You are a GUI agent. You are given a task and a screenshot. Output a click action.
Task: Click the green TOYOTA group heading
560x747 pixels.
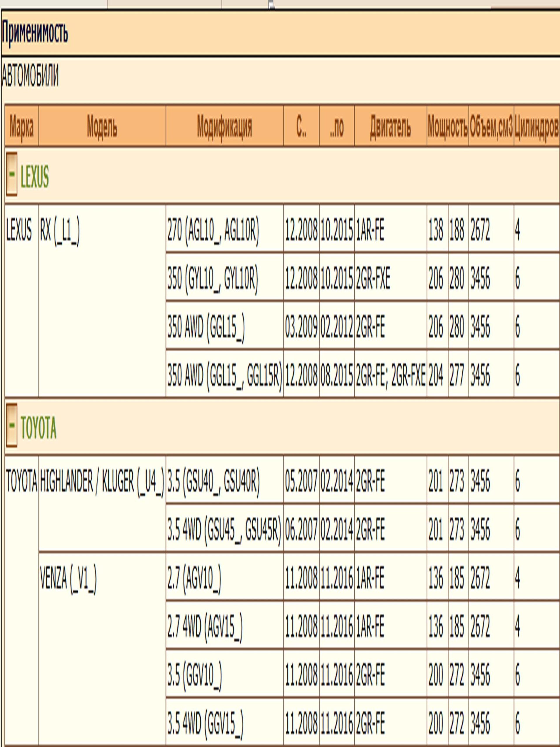pyautogui.click(x=38, y=428)
